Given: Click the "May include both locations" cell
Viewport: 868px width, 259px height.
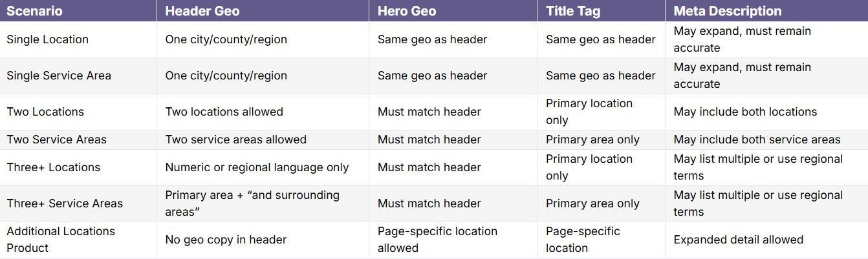Looking at the screenshot, I should (745, 112).
